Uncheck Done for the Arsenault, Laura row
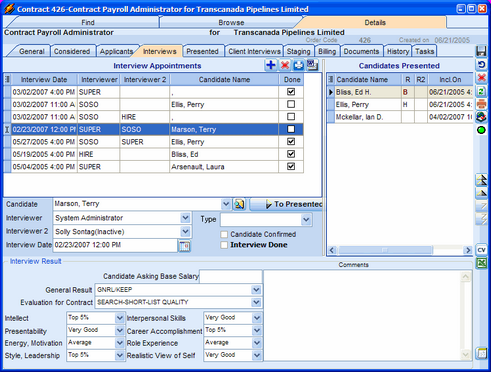Viewport: 491px width, 372px height. point(291,166)
